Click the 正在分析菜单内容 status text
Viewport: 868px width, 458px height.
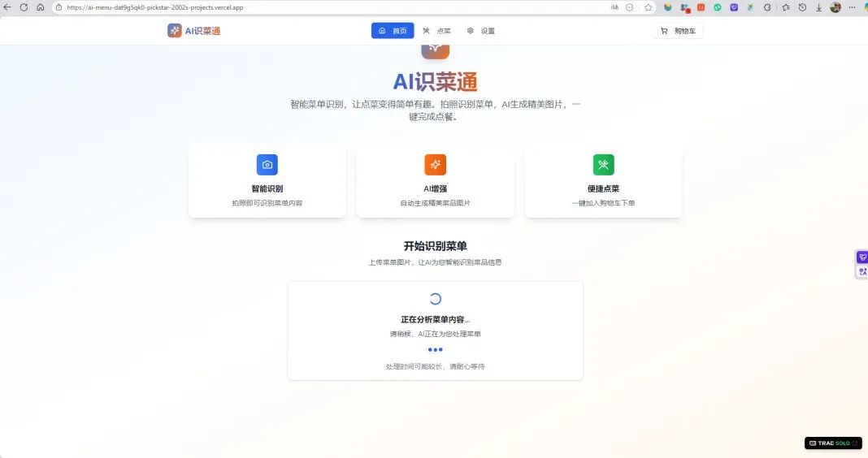click(435, 320)
